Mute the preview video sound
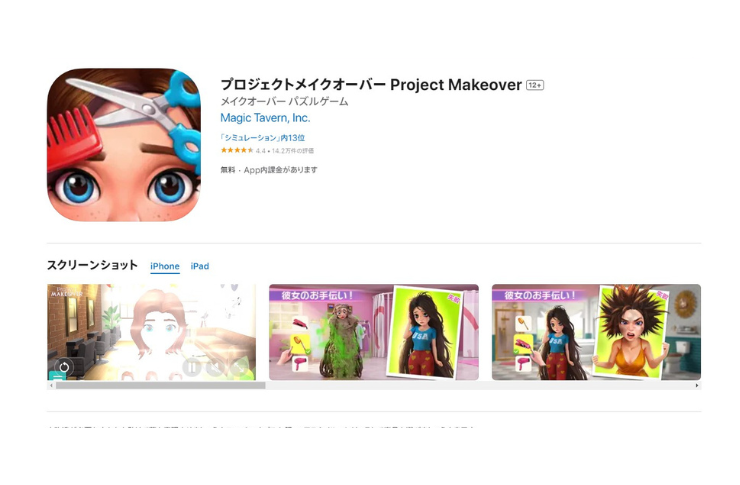 [x=216, y=367]
